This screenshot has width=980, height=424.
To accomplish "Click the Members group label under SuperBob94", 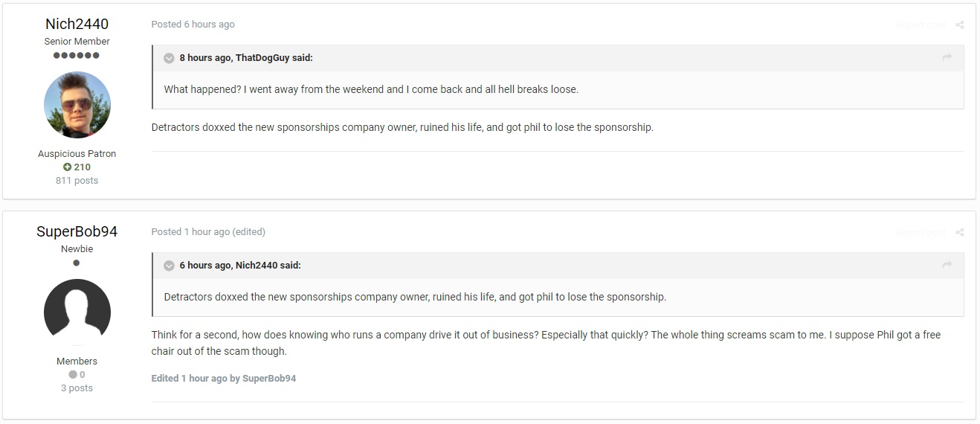I will pos(77,362).
